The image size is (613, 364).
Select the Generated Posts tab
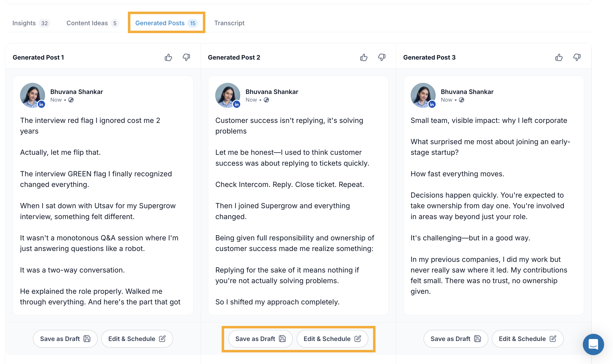tap(166, 23)
